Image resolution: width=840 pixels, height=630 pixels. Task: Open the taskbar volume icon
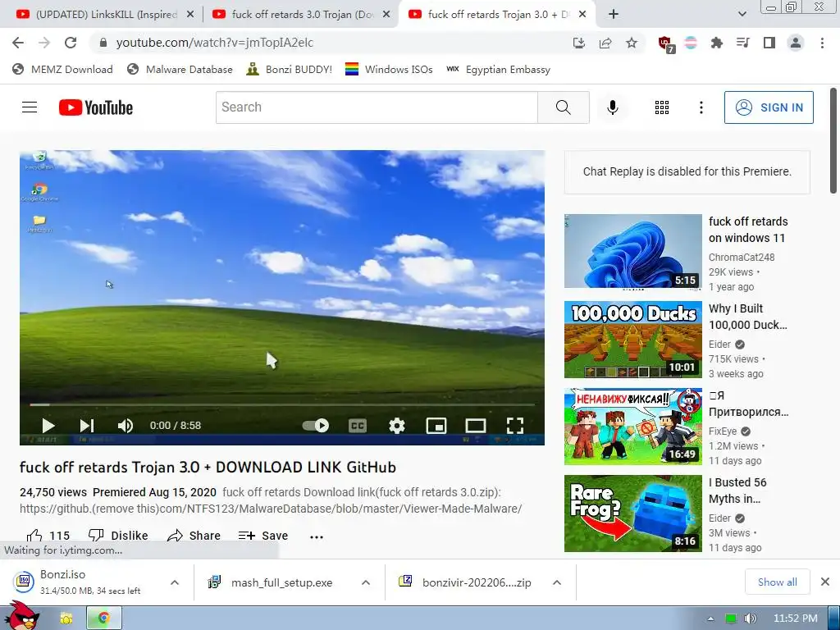[751, 619]
